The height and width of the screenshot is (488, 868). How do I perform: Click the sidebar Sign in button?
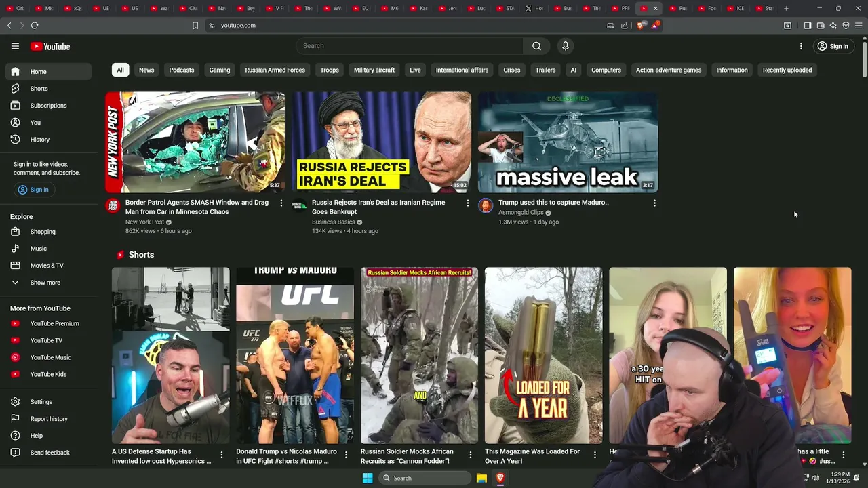(x=34, y=190)
